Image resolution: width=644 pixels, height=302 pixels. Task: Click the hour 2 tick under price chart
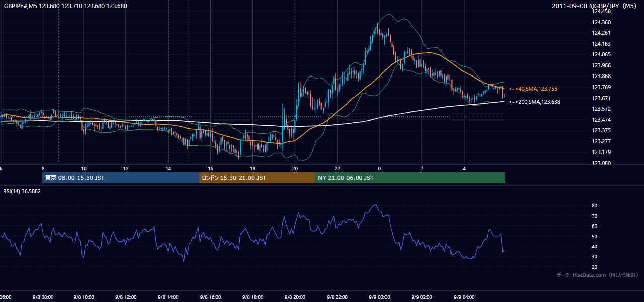[422, 169]
